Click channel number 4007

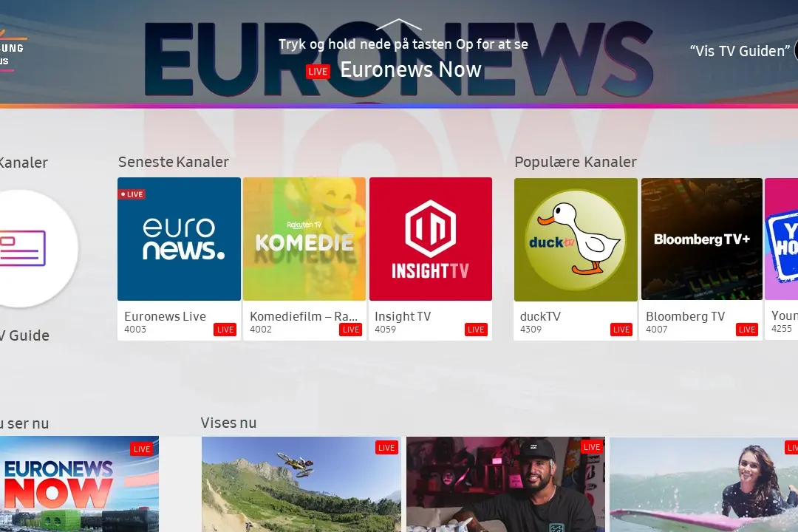657,330
